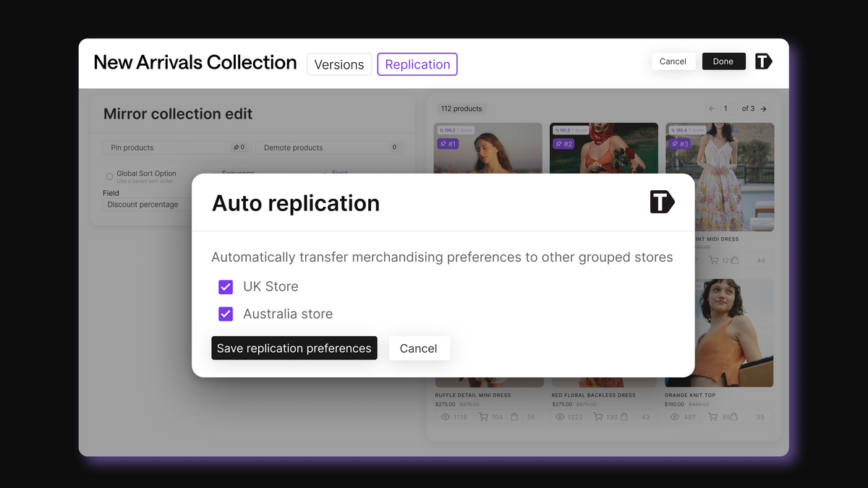Click the T logo in Auto replication dialog
The width and height of the screenshot is (868, 488).
[x=662, y=202]
